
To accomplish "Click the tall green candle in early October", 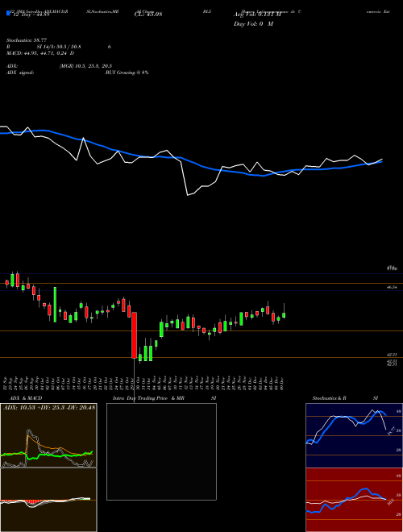I will click(55, 305).
